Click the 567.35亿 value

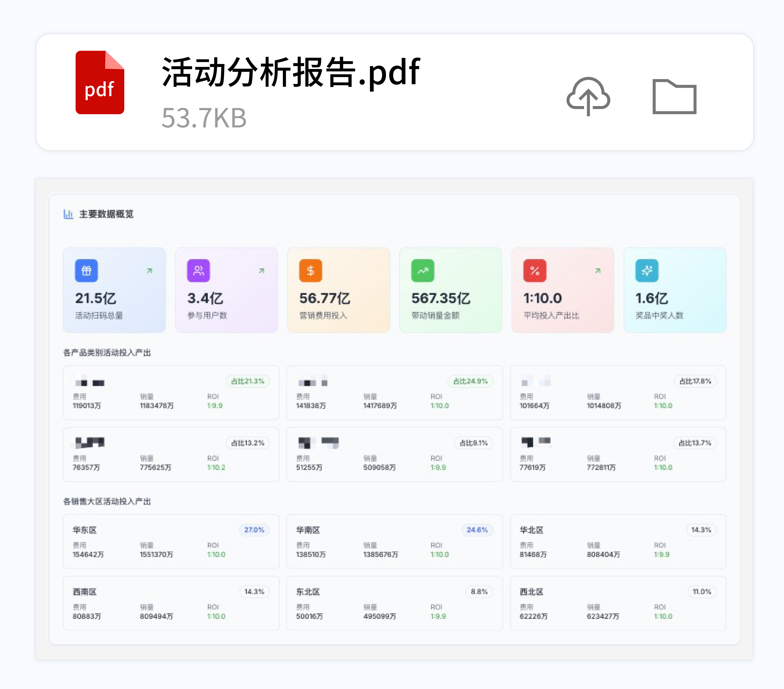point(441,298)
